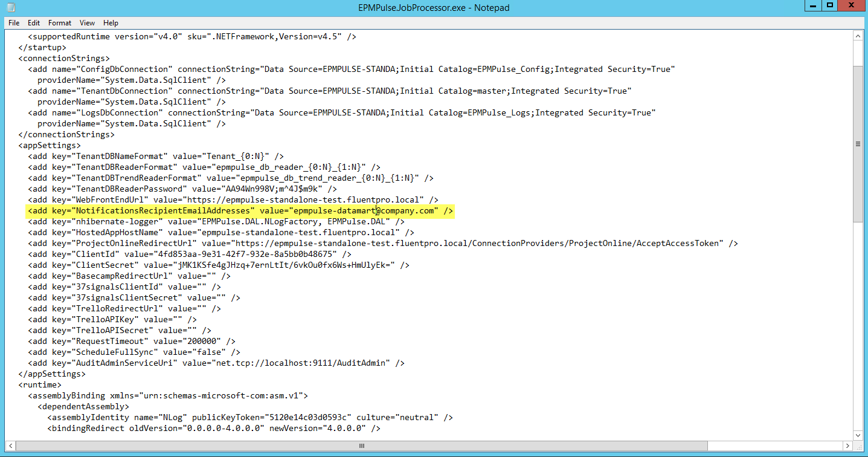Click the Initial Catalog=master text

[453, 91]
